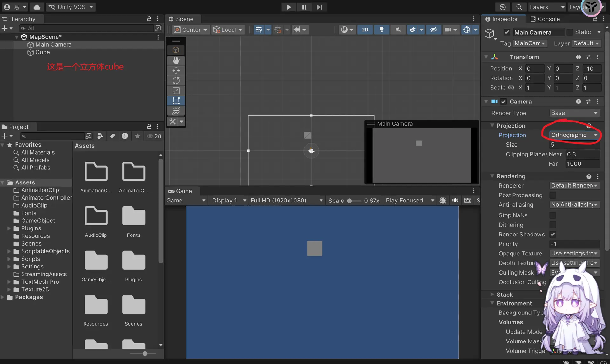Open Frame Debugger bug icon in Game

coord(443,200)
